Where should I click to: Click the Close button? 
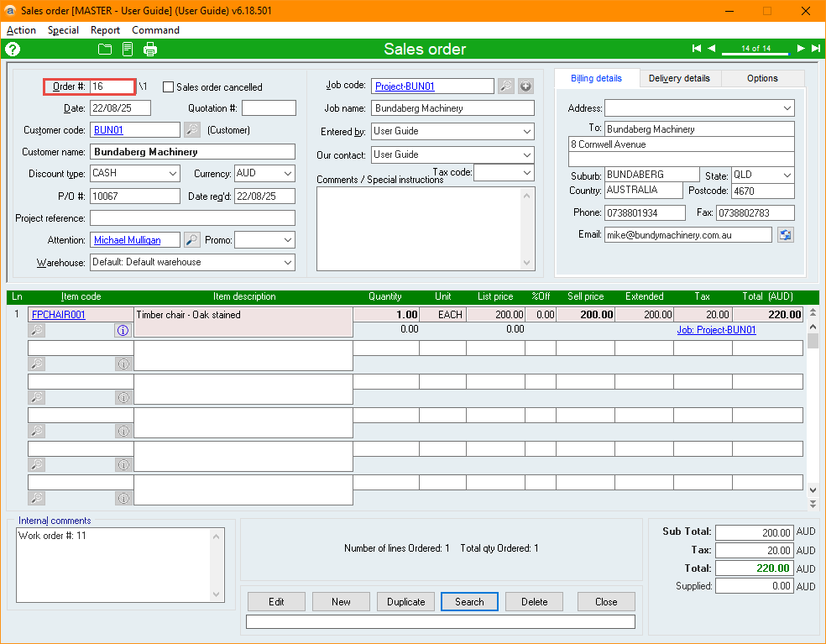click(x=606, y=602)
